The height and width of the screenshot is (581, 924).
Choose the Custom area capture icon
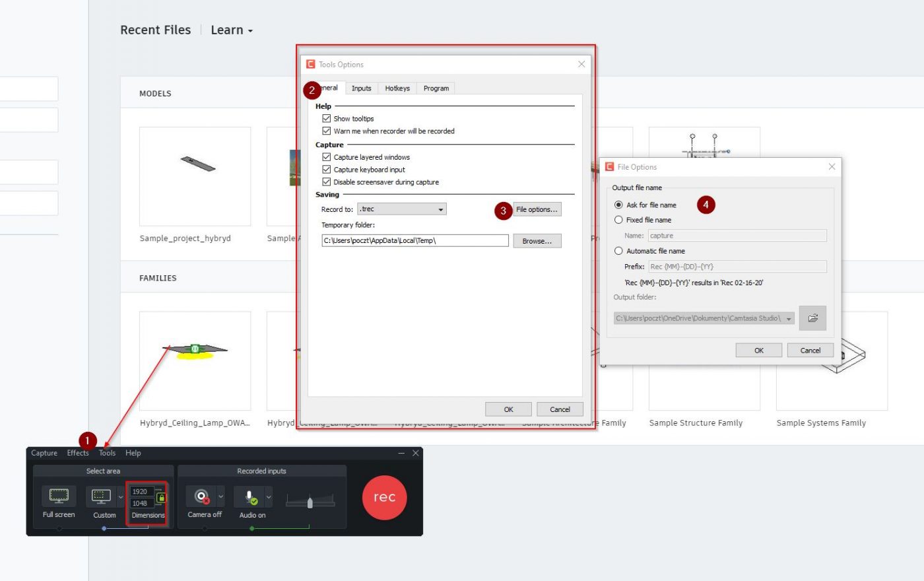tap(101, 496)
